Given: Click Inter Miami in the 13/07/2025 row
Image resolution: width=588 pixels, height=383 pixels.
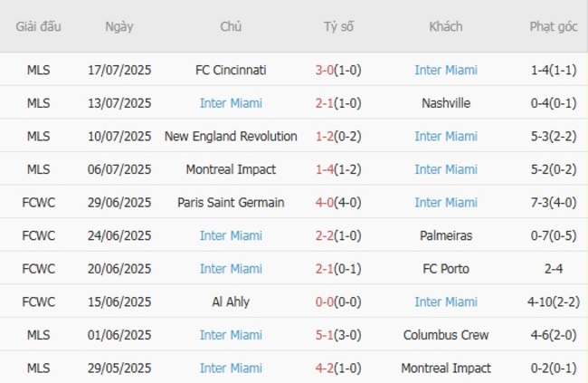Looking at the screenshot, I should click(x=231, y=103).
